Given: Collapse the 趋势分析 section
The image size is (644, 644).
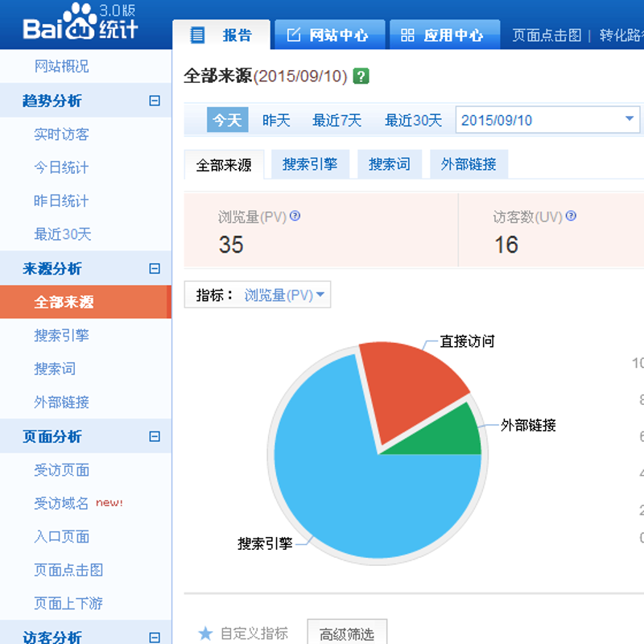Looking at the screenshot, I should (x=155, y=101).
